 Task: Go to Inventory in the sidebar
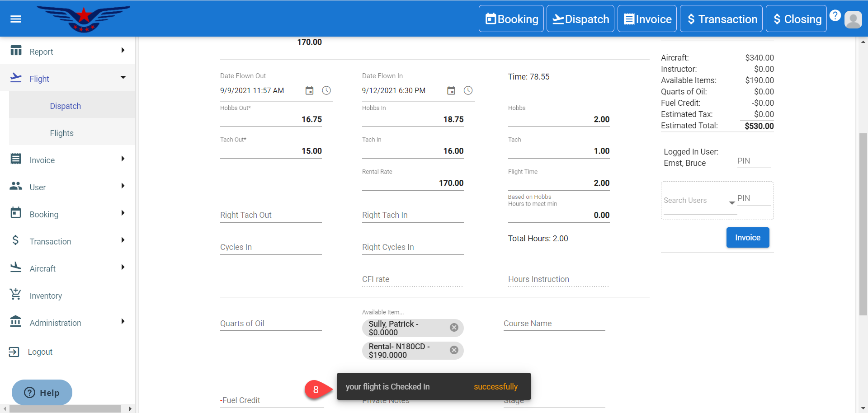(46, 296)
